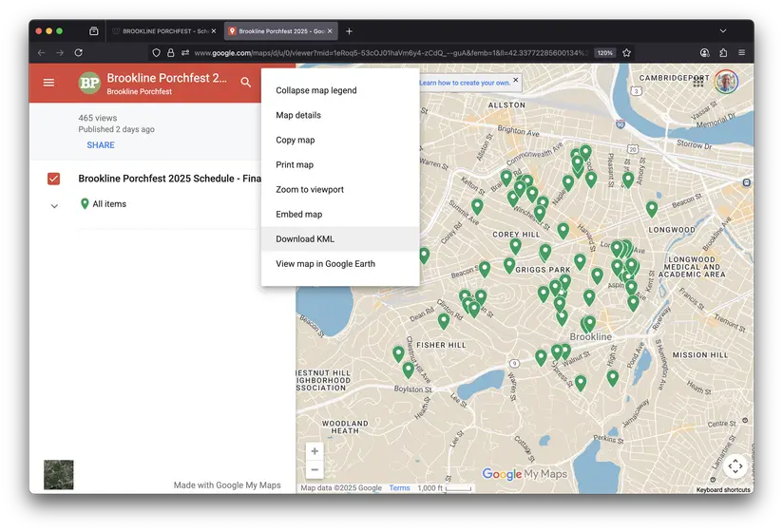Click the SHARE link

(x=101, y=145)
